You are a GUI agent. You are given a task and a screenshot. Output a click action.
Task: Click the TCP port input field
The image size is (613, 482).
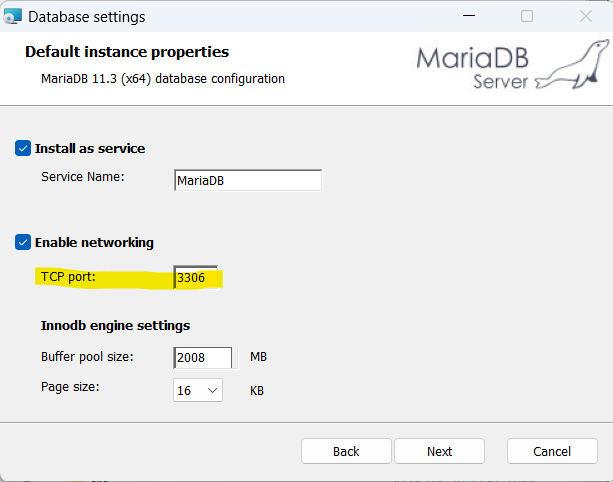click(x=196, y=277)
